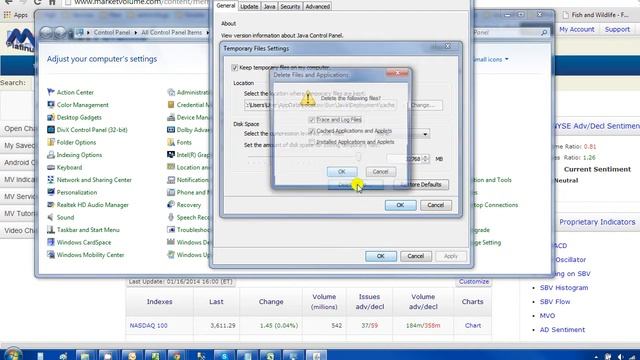Viewport: 640px width, 360px height.
Task: Click the Control Panel back arrow button
Action: [x=46, y=32]
